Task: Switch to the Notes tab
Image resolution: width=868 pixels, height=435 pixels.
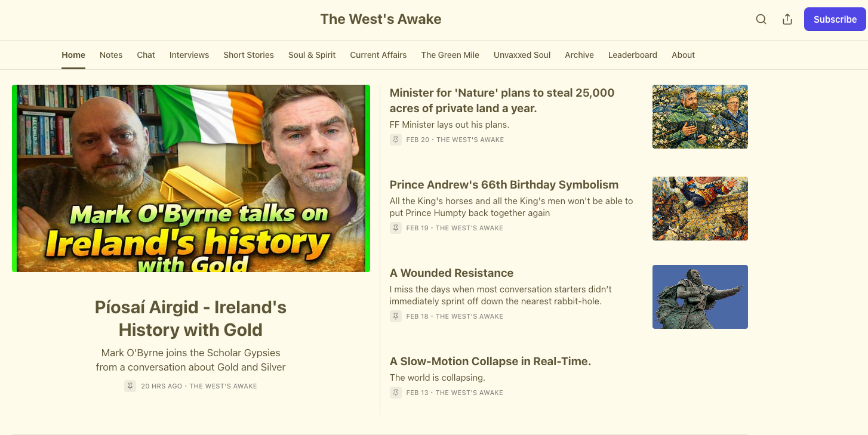Action: tap(111, 55)
